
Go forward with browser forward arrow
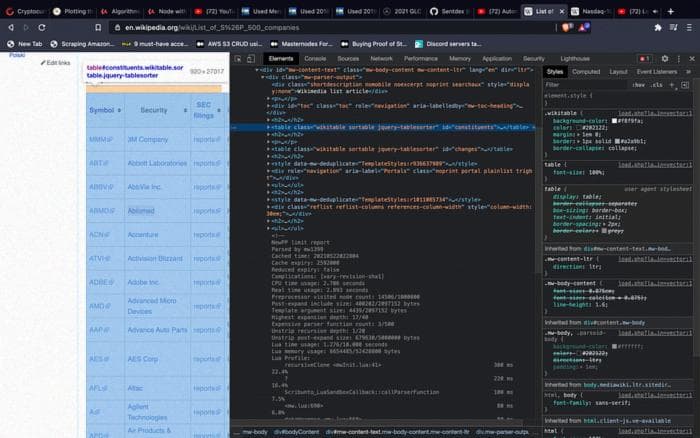(x=26, y=27)
